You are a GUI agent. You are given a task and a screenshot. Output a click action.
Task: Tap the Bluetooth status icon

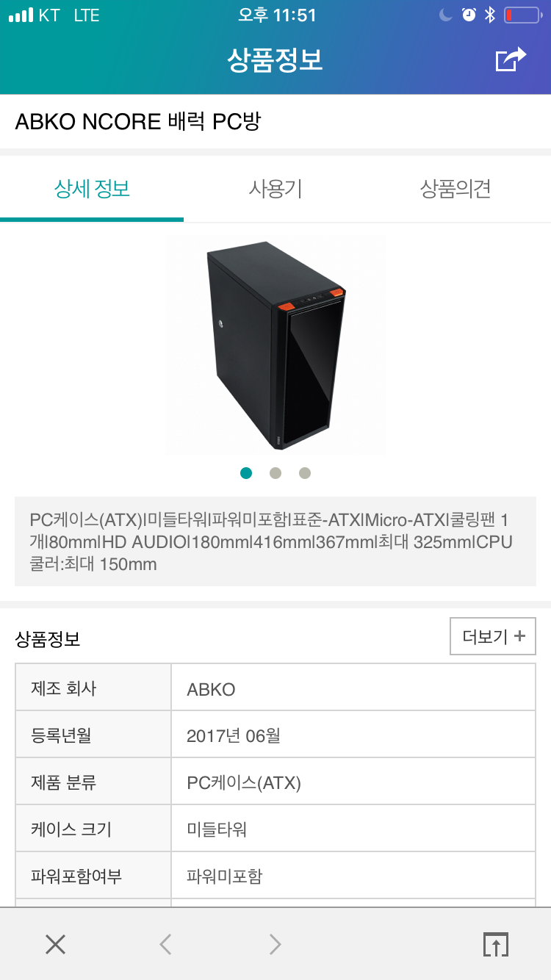coord(490,15)
